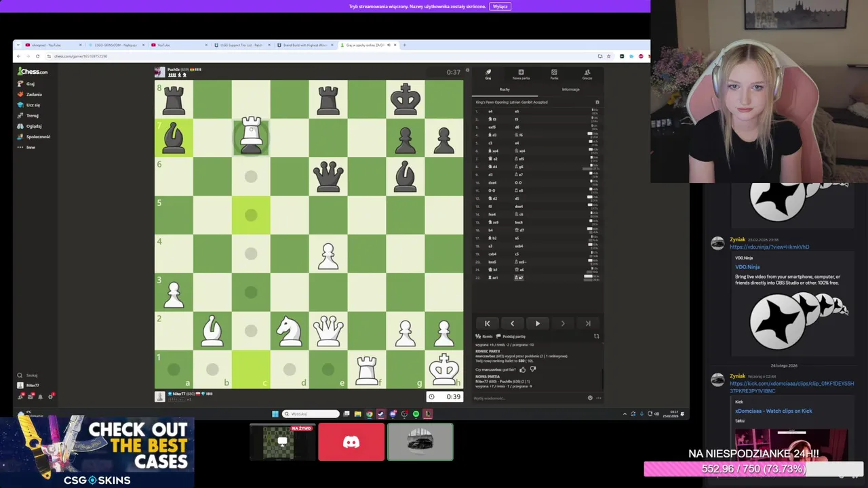This screenshot has height=488, width=868.
Task: Click the Wyłącz button on the streamer mode banner
Action: [x=500, y=6]
